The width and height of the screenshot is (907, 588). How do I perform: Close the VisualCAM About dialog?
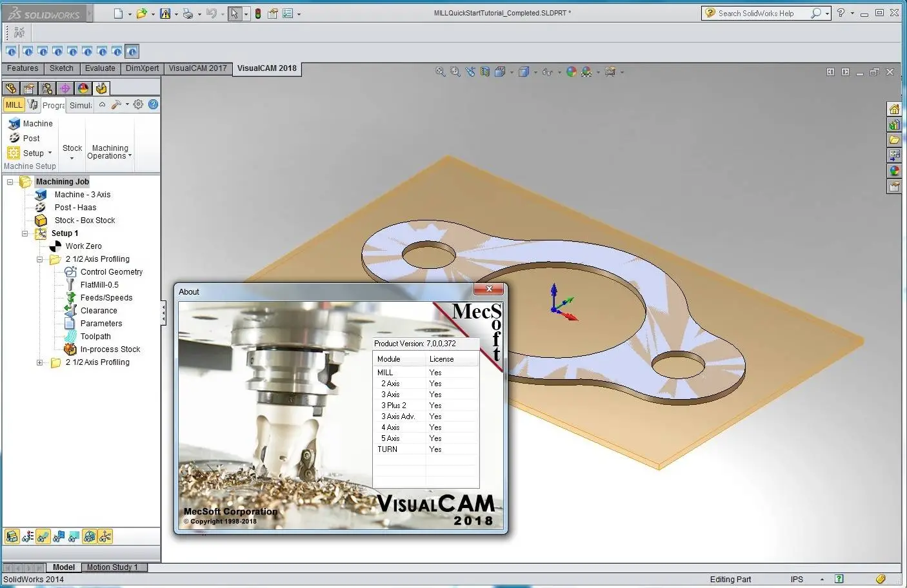tap(489, 289)
